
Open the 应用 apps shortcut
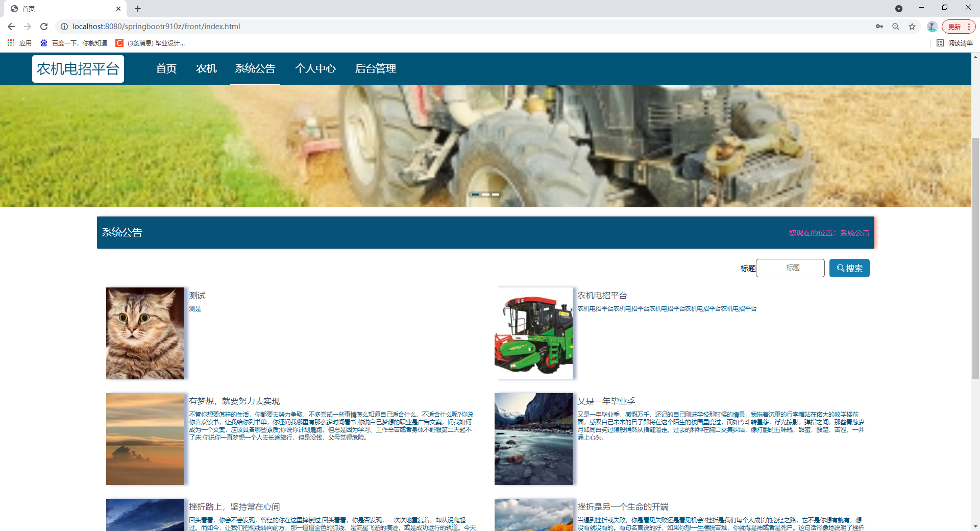pyautogui.click(x=19, y=43)
